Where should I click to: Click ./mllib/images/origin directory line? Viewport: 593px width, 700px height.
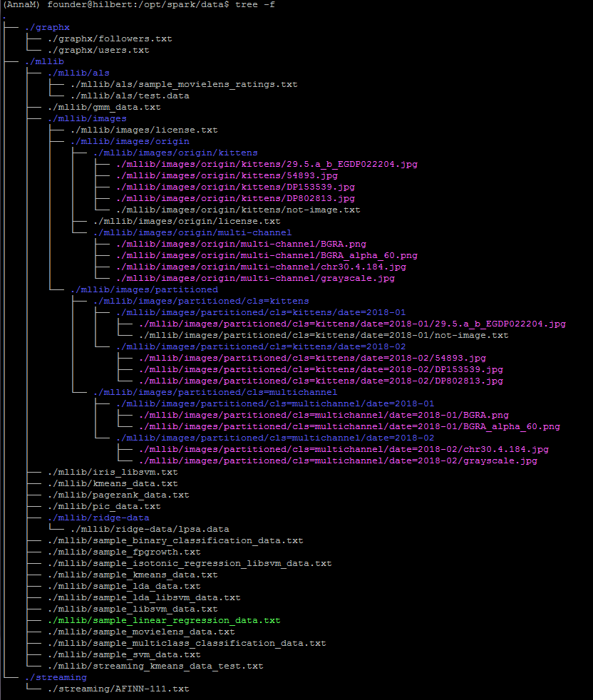tap(130, 141)
